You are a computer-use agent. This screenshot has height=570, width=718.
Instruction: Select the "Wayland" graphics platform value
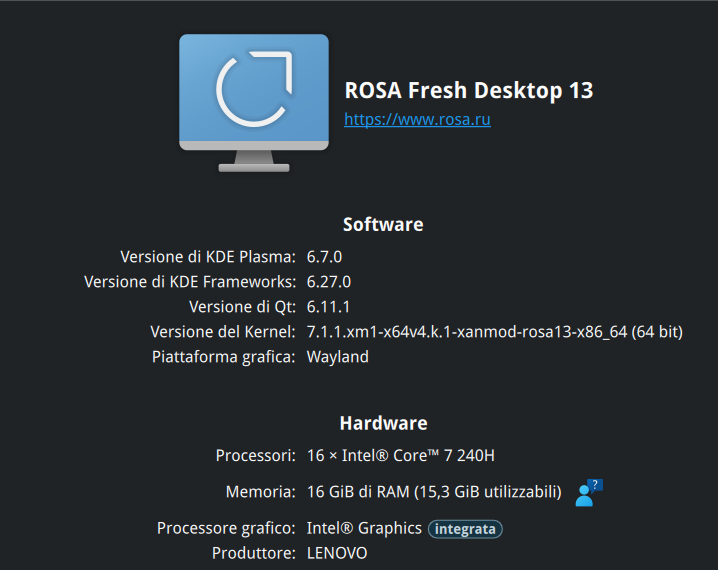pyautogui.click(x=337, y=357)
